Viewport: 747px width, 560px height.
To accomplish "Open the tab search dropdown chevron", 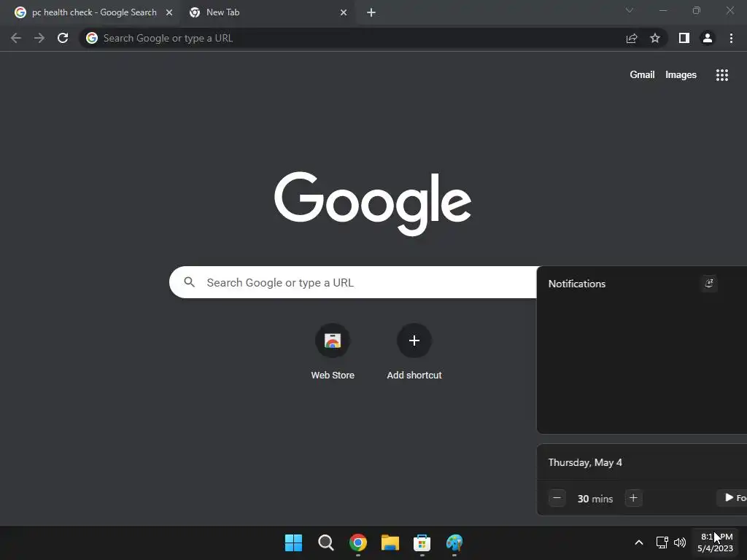I will pos(630,10).
